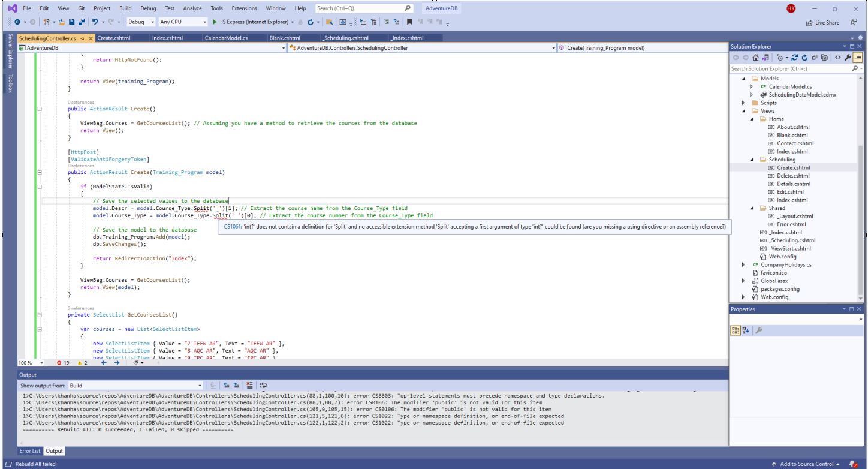Toggle pin on SchedulingController.cs tab

pos(82,38)
